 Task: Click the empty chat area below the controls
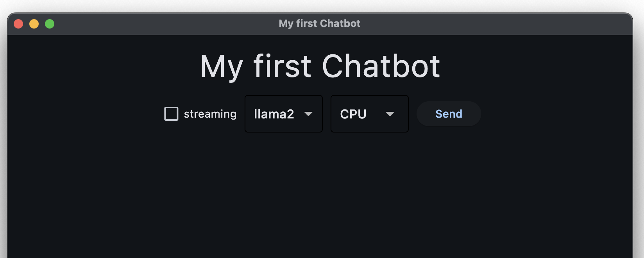[320, 195]
